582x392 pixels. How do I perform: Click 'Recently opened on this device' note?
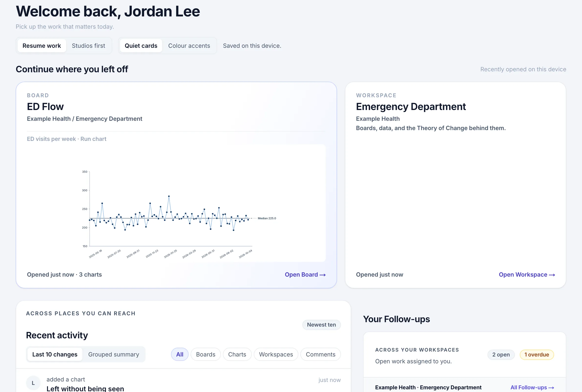pos(523,69)
